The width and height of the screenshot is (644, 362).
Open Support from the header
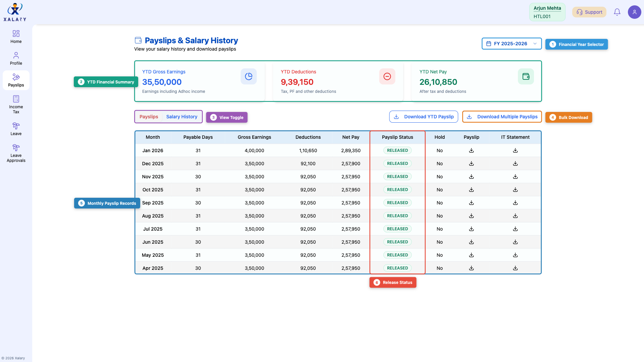589,12
